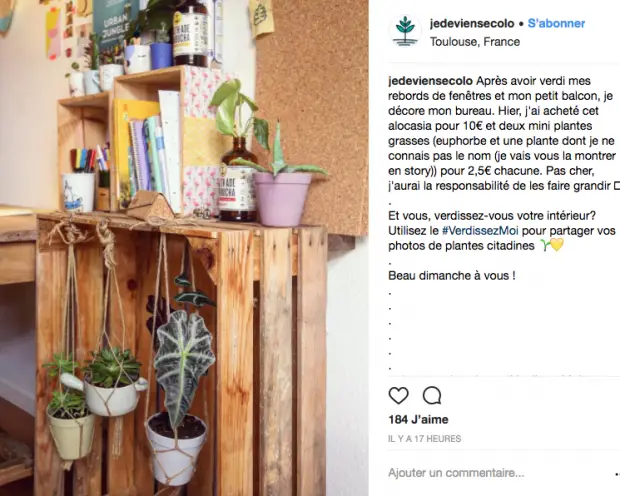620x496 pixels.
Task: Open the Toulouse, France location link
Action: tap(475, 42)
